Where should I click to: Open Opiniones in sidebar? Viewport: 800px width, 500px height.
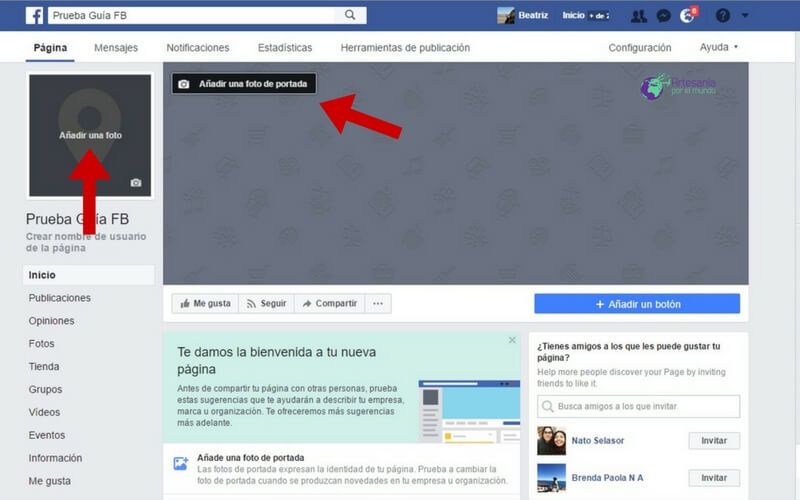tap(51, 321)
